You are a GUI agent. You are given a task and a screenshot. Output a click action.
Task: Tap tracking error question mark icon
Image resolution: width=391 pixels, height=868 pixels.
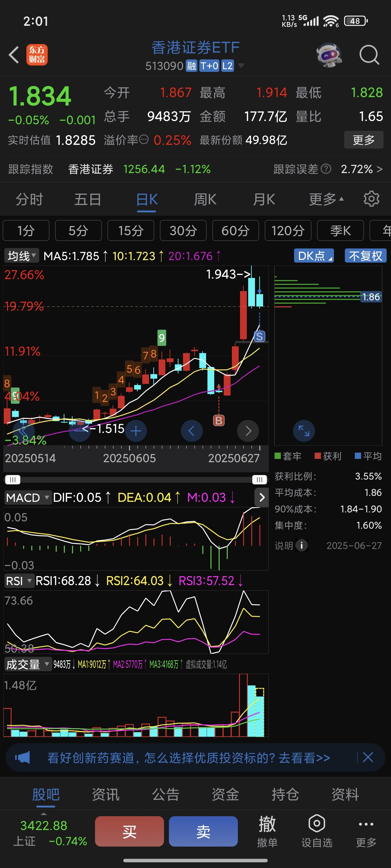tap(326, 169)
